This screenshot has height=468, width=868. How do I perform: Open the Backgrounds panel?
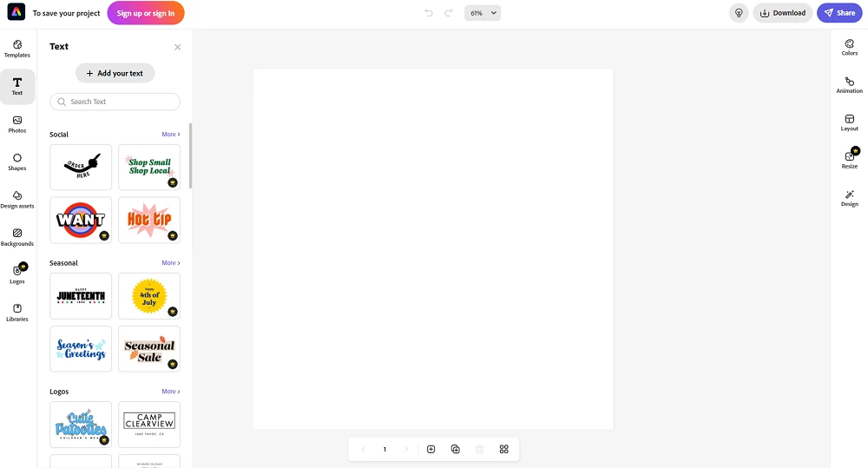(x=17, y=237)
